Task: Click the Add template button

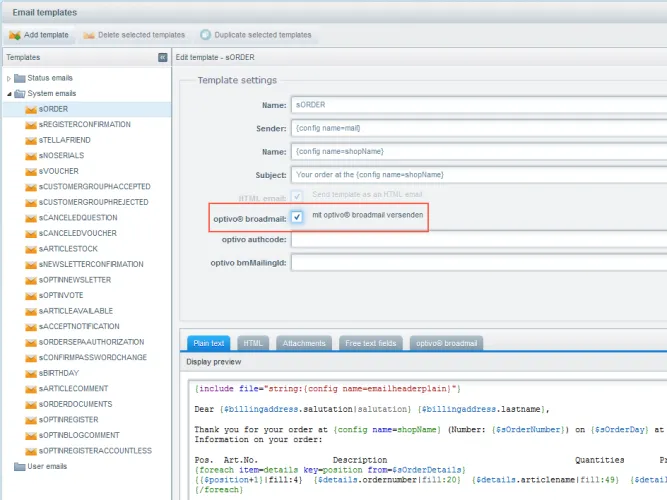Action: [x=39, y=35]
